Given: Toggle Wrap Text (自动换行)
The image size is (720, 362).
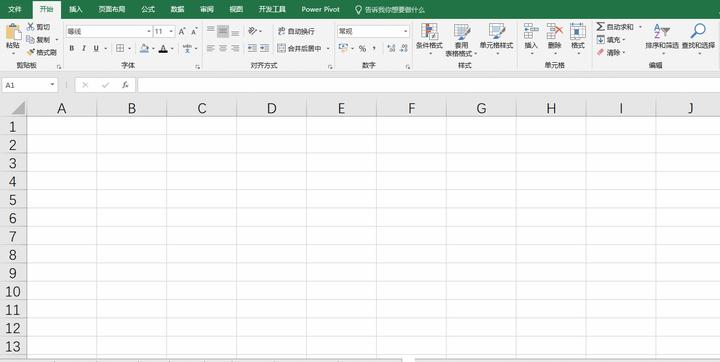Looking at the screenshot, I should [296, 31].
